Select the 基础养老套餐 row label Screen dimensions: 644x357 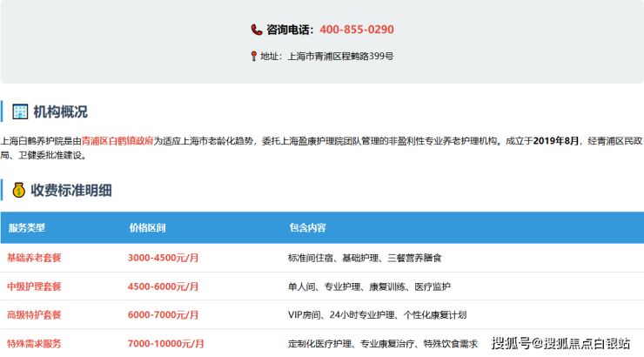pos(34,258)
